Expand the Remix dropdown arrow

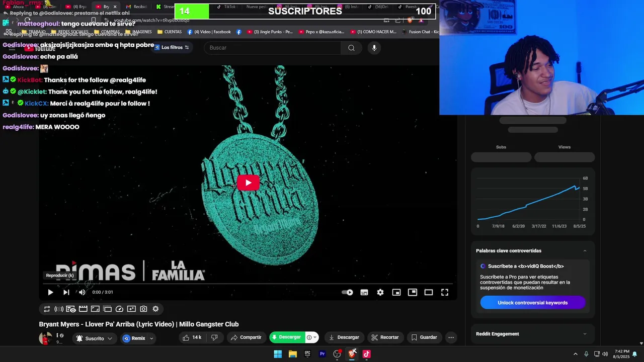click(x=151, y=338)
